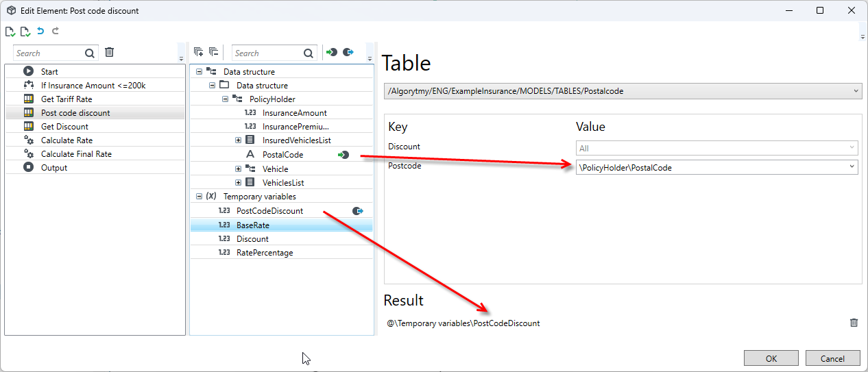This screenshot has height=372, width=868.
Task: Remove the Result binding with the trash icon
Action: click(x=854, y=322)
